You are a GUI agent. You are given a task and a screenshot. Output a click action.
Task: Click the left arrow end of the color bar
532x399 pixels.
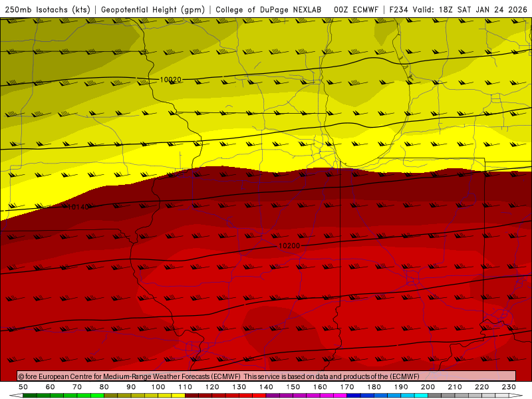coord(15,395)
